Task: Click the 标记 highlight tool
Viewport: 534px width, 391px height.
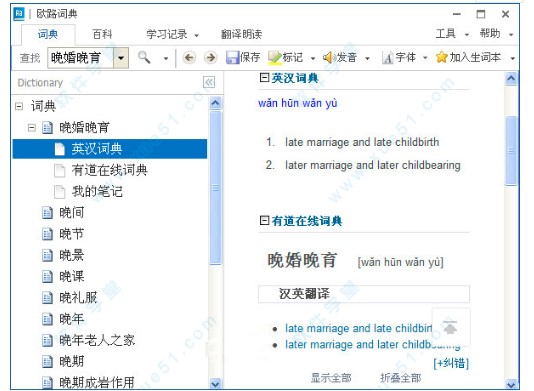Action: (x=285, y=57)
